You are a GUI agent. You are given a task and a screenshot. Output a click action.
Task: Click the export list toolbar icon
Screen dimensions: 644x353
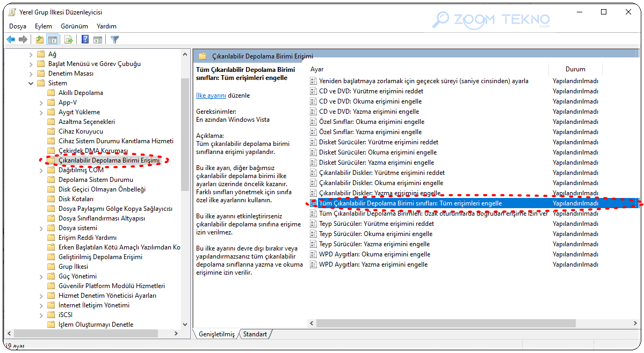pyautogui.click(x=69, y=40)
